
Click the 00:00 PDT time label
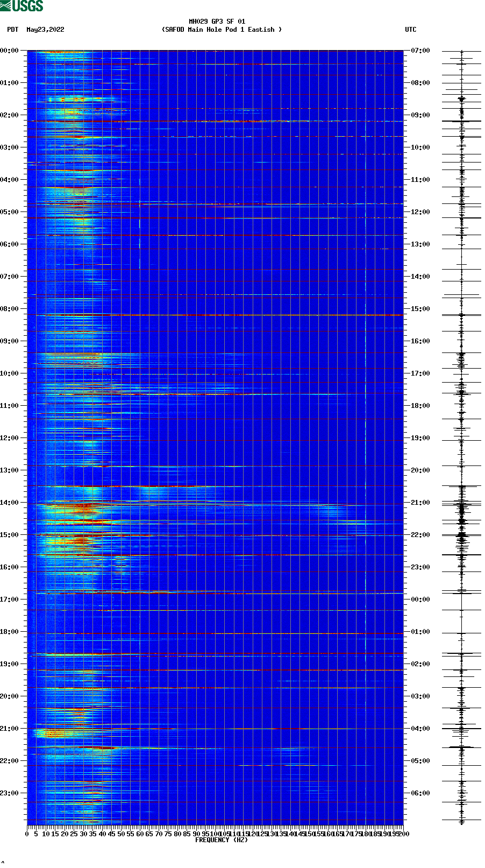pos(9,51)
